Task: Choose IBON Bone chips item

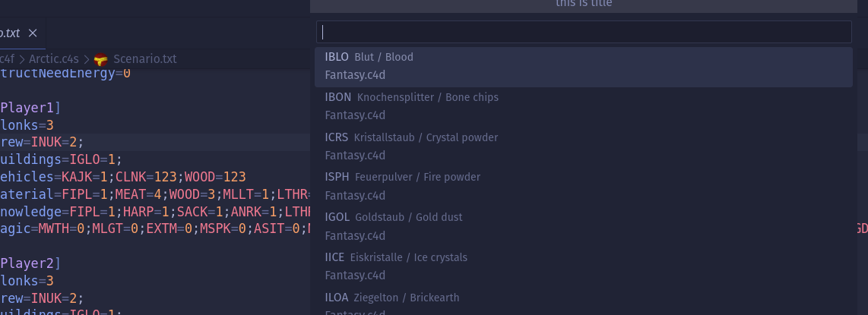Action: (x=584, y=107)
